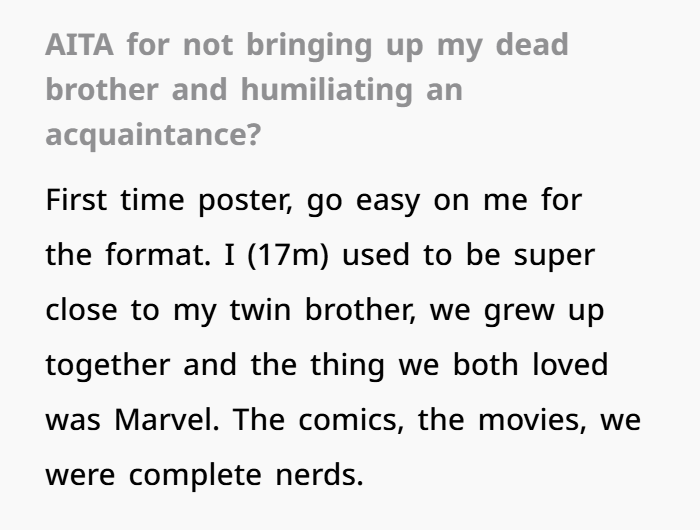Click the word "movies" in the body
700x530 pixels.
click(x=522, y=419)
